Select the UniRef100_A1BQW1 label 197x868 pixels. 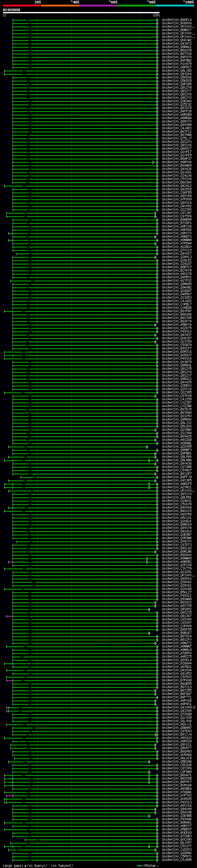(x=177, y=443)
